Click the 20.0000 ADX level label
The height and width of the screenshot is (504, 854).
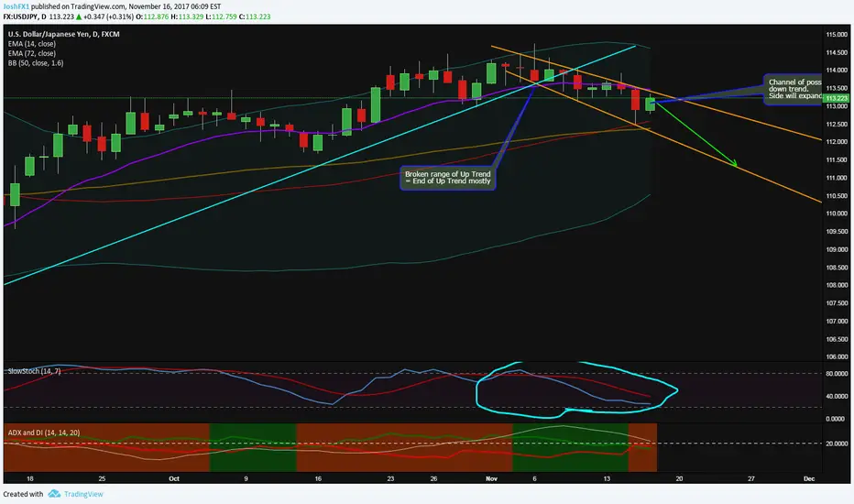836,444
